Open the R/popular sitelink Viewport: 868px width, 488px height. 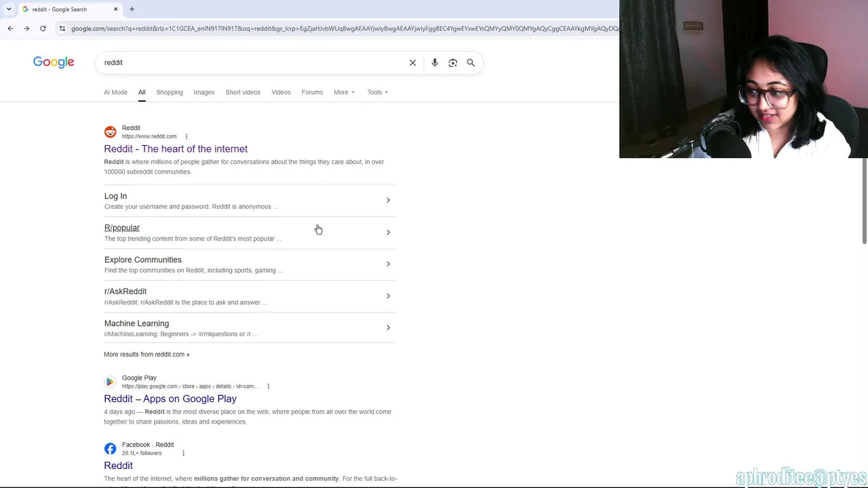point(122,228)
